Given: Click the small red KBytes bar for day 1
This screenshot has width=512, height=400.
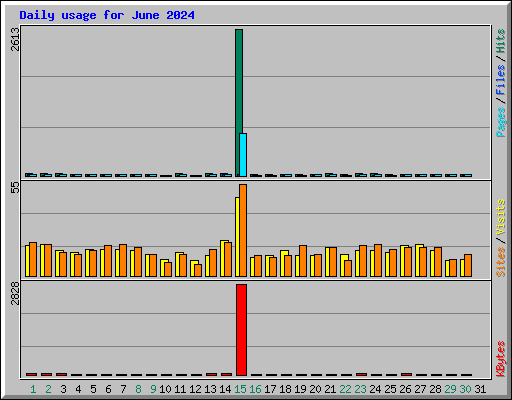Looking at the screenshot, I should [31, 374].
